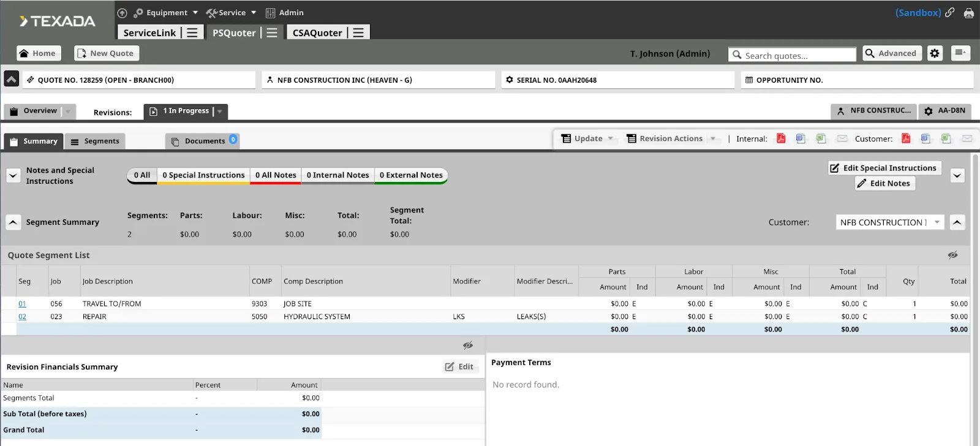Open Advanced search
Image resolution: width=980 pixels, height=446 pixels.
892,53
